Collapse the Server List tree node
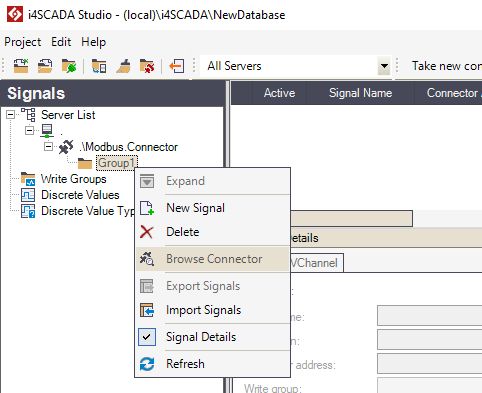 [11, 115]
